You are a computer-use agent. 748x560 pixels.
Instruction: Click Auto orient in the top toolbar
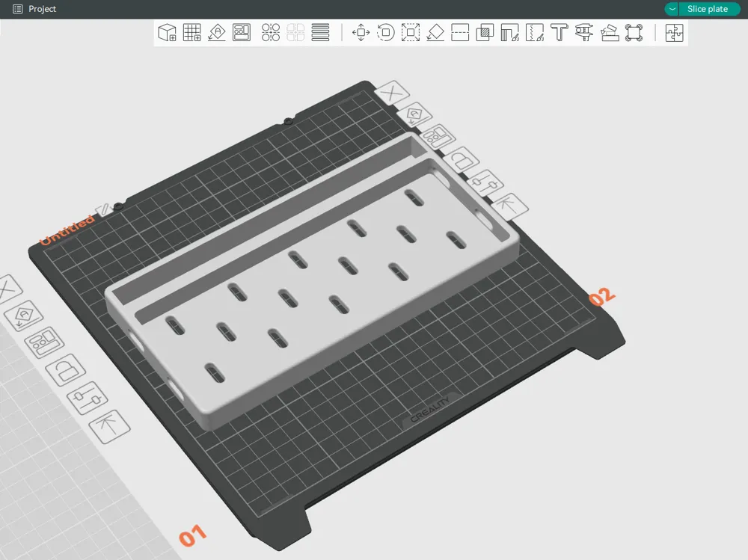[217, 32]
